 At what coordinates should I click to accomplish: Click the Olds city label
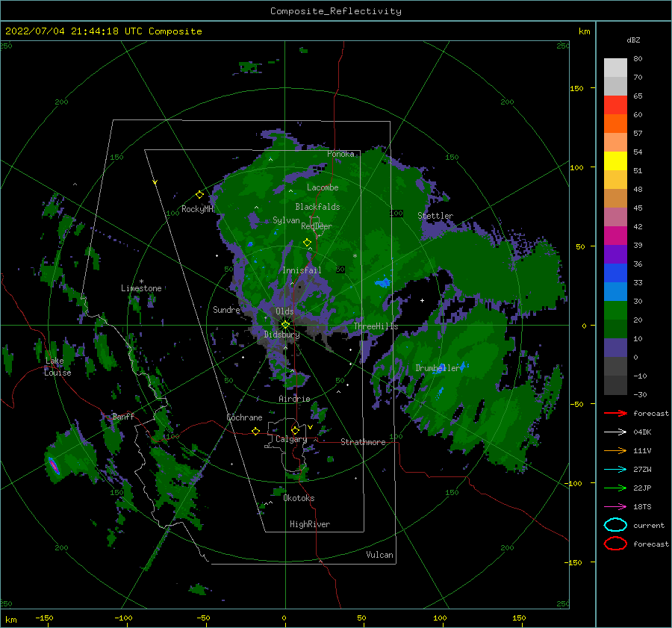(x=284, y=311)
